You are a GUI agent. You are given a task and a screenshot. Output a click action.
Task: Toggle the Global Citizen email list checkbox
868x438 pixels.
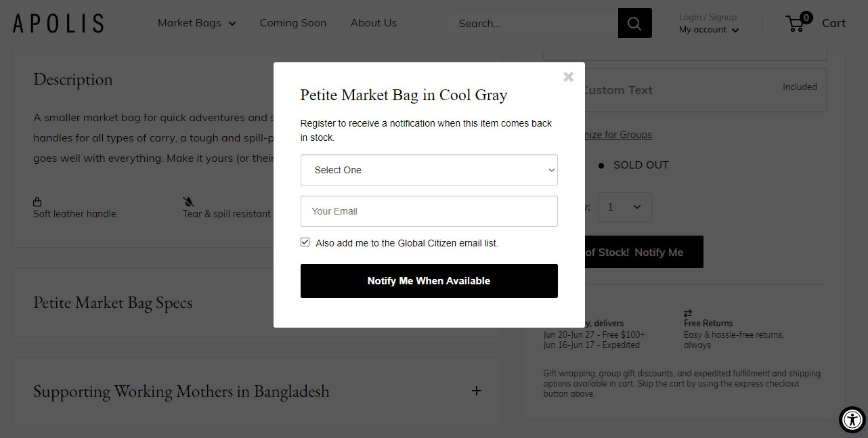pyautogui.click(x=305, y=242)
